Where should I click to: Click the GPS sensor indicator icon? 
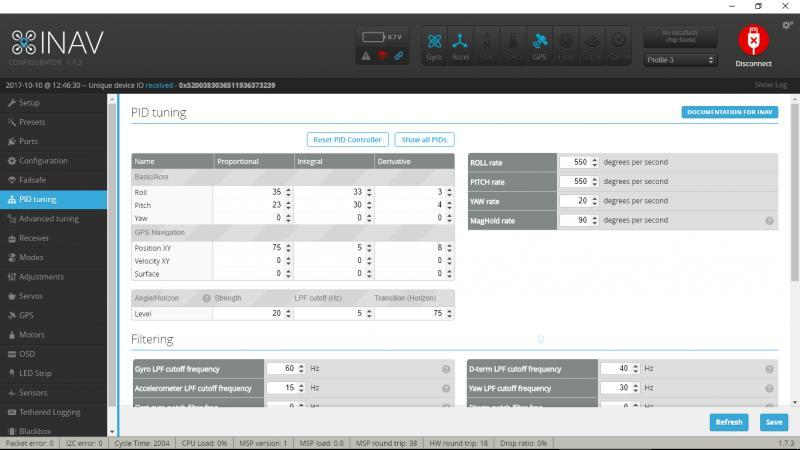(x=539, y=45)
